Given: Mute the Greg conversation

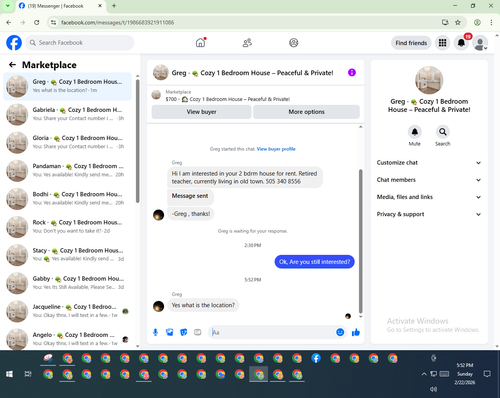Looking at the screenshot, I should click(x=415, y=132).
